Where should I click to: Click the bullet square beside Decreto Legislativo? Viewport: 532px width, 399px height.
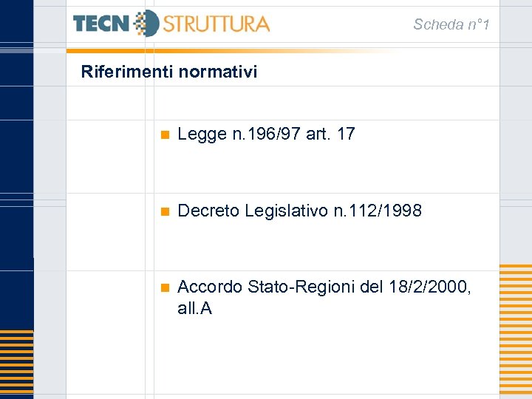point(165,211)
